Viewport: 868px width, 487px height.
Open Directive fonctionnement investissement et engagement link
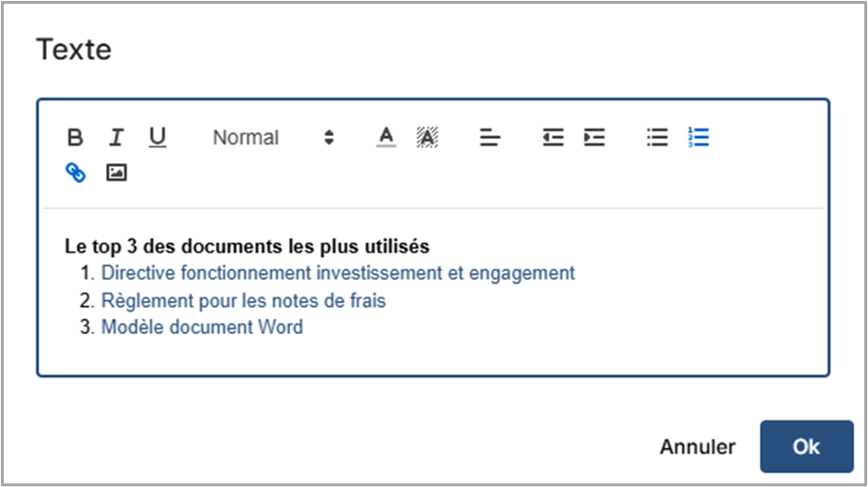[338, 273]
